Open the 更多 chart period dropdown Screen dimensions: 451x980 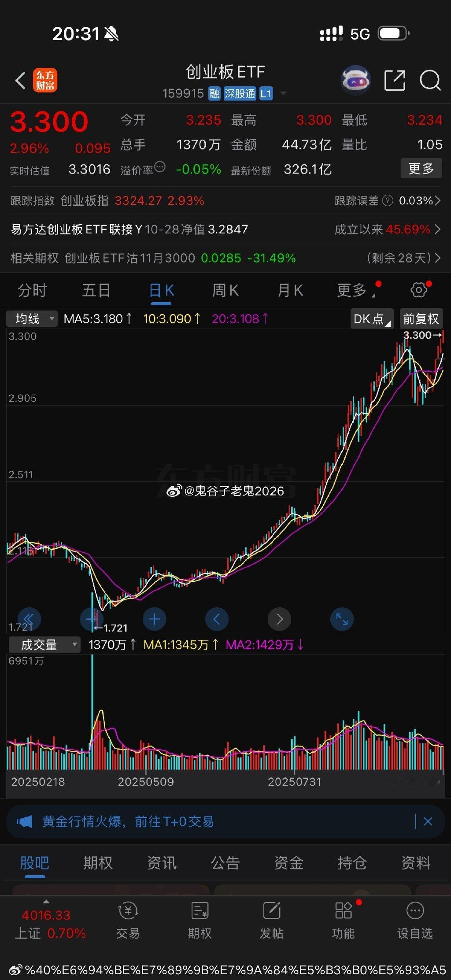coord(356,290)
